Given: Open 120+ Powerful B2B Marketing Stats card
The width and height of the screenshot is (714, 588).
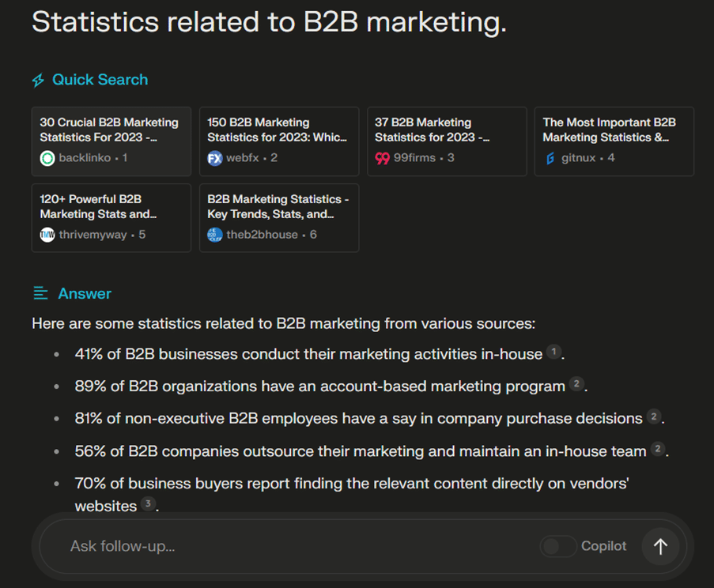Looking at the screenshot, I should point(111,217).
